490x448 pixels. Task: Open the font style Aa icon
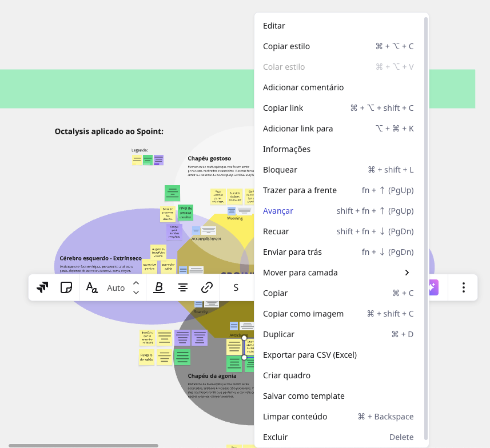tap(91, 287)
